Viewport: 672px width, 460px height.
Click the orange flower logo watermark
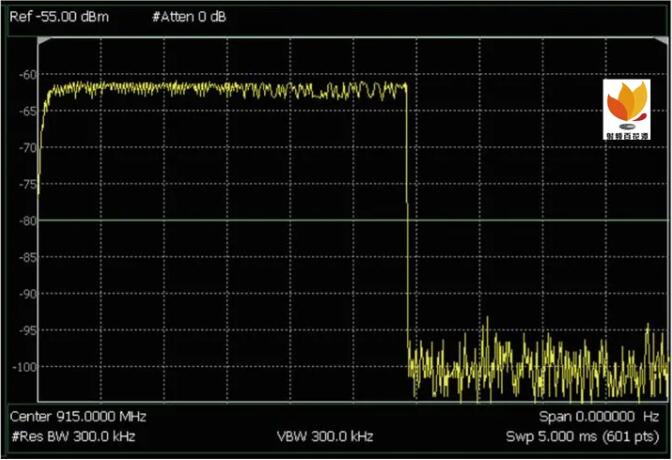[x=627, y=110]
